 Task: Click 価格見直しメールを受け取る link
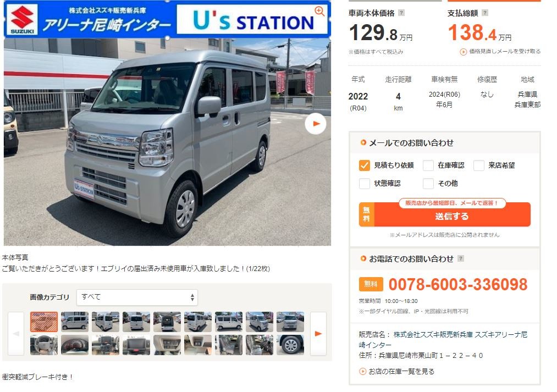[x=505, y=52]
